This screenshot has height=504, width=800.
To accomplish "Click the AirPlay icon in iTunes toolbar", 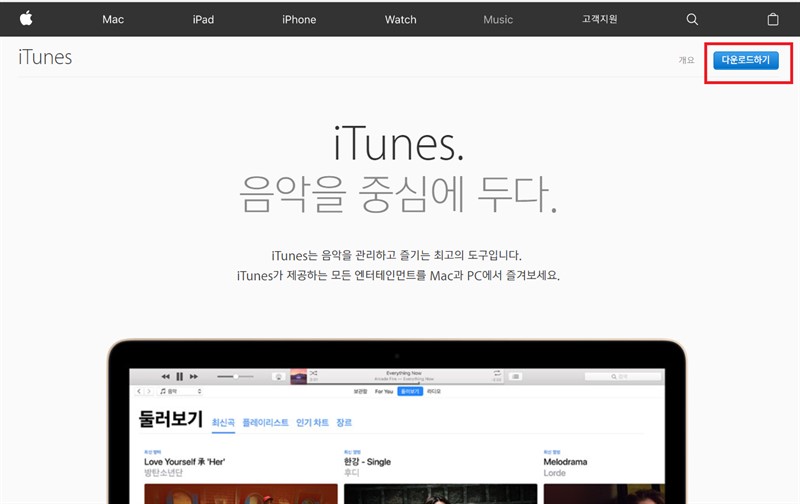I will point(279,376).
